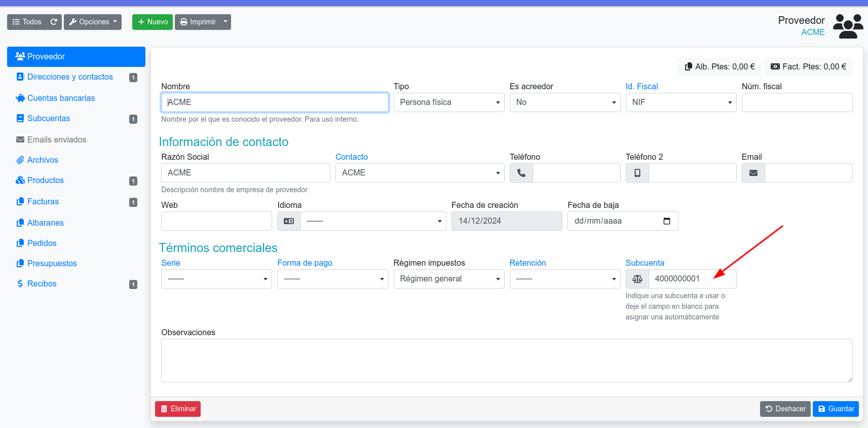This screenshot has height=428, width=868.
Task: Click the reload arrow icon beside Todos
Action: pos(54,22)
